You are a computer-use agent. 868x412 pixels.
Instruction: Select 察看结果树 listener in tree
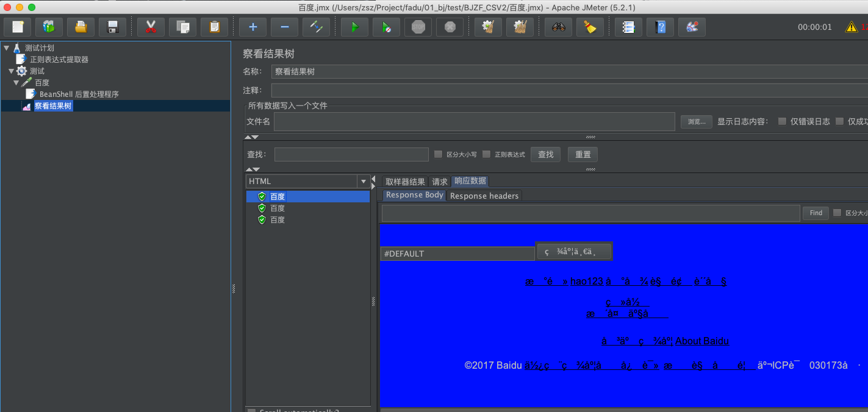click(53, 106)
